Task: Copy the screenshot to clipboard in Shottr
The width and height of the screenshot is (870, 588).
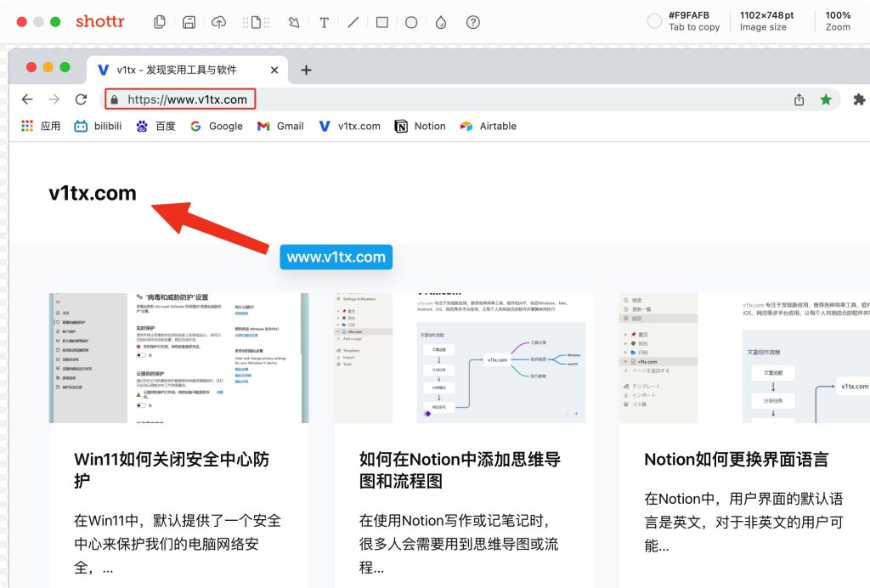Action: [x=159, y=22]
